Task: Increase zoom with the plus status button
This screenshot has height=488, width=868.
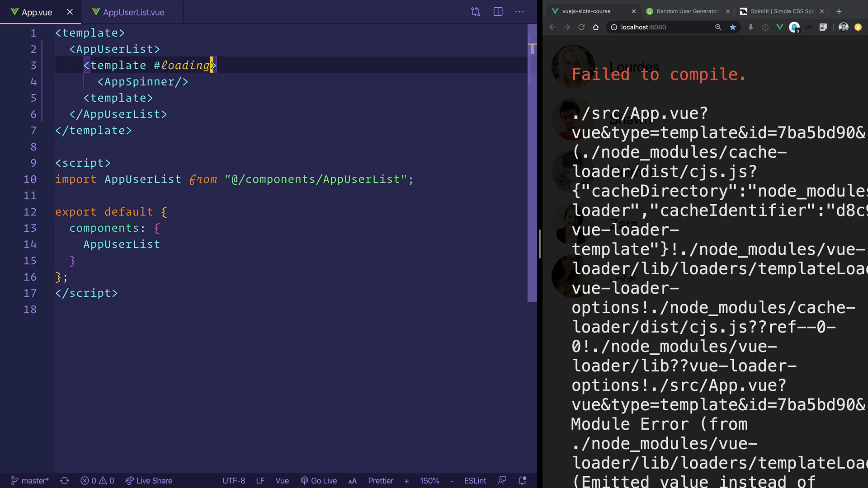Action: click(x=407, y=481)
